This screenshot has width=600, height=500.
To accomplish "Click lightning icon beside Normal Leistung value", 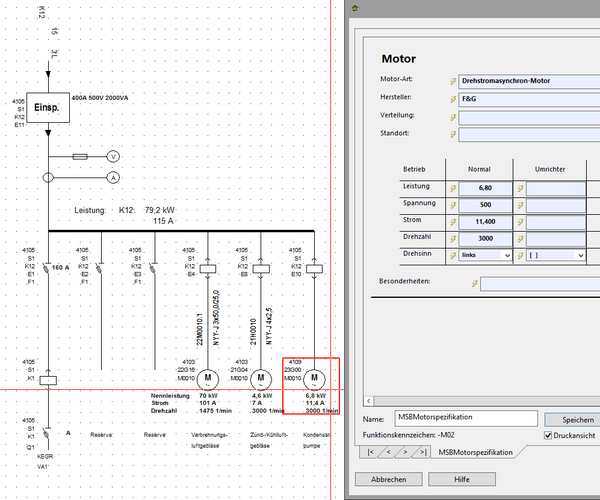I will pos(452,187).
